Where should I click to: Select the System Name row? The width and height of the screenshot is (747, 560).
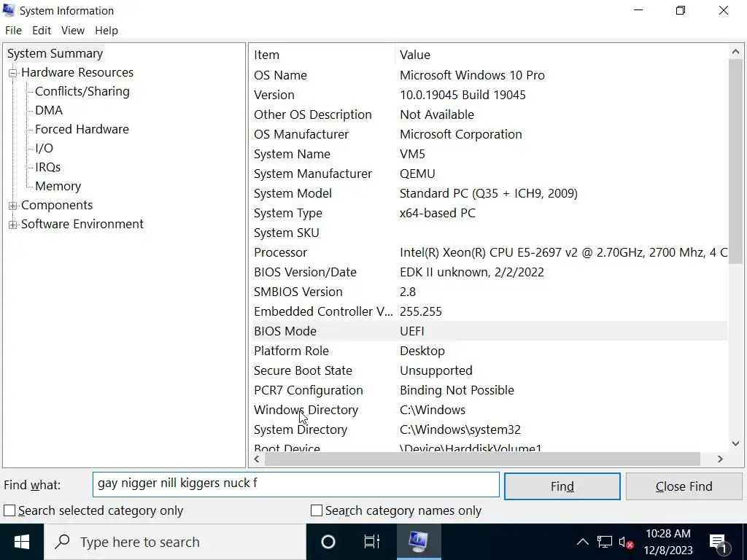pos(489,155)
